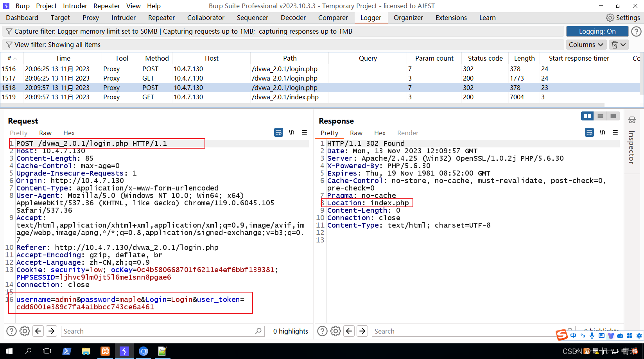Open Chrome browser from taskbar
This screenshot has width=644, height=359.
pyautogui.click(x=144, y=351)
